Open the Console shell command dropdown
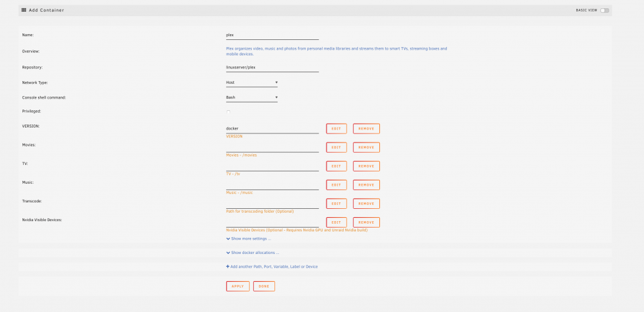 pyautogui.click(x=252, y=98)
